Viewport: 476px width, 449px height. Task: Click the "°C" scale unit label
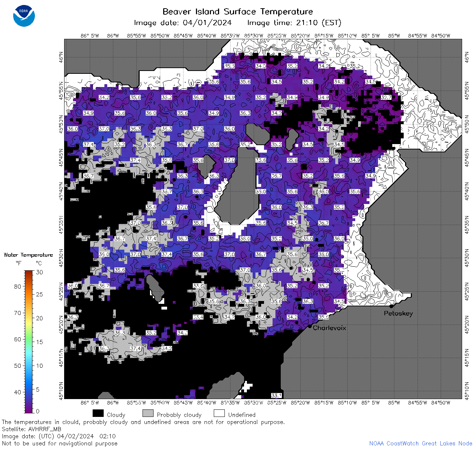pos(39,263)
